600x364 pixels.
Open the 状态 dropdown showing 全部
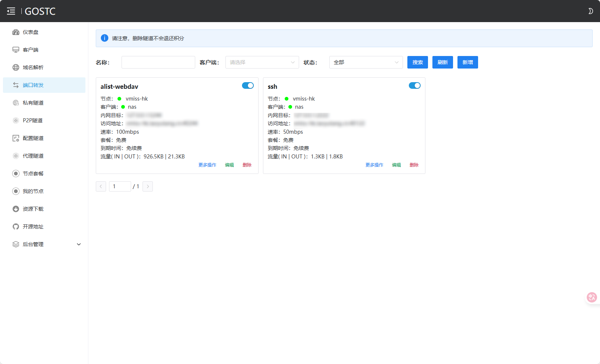click(x=366, y=62)
